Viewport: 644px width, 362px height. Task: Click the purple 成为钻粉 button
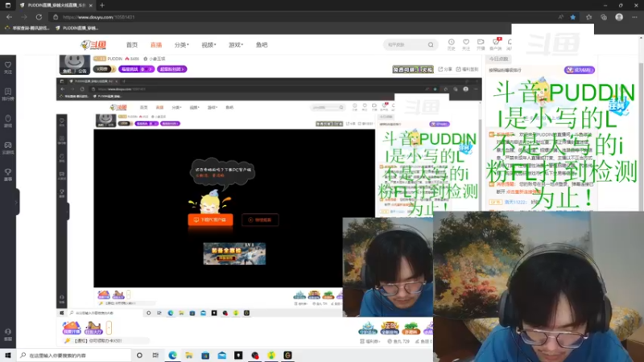579,70
